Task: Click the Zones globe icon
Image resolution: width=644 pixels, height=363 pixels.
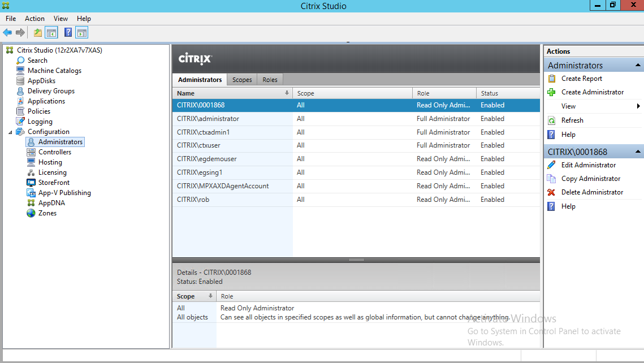Action: click(31, 213)
